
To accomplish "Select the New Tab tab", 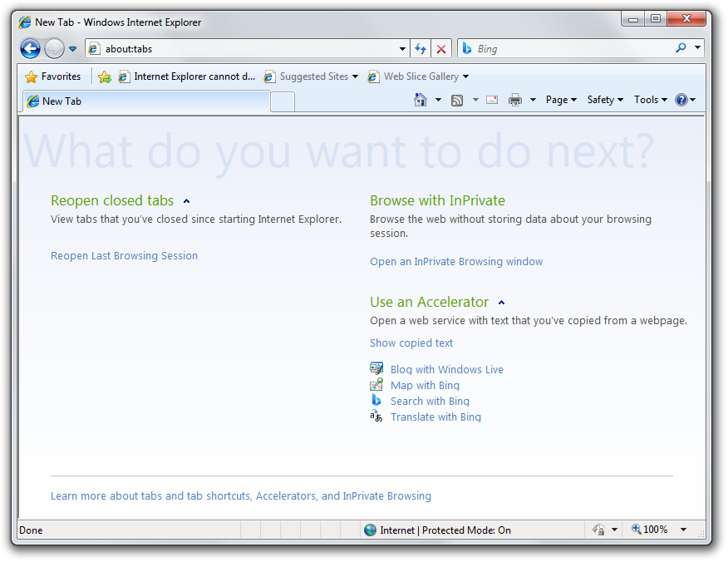I will coord(145,101).
